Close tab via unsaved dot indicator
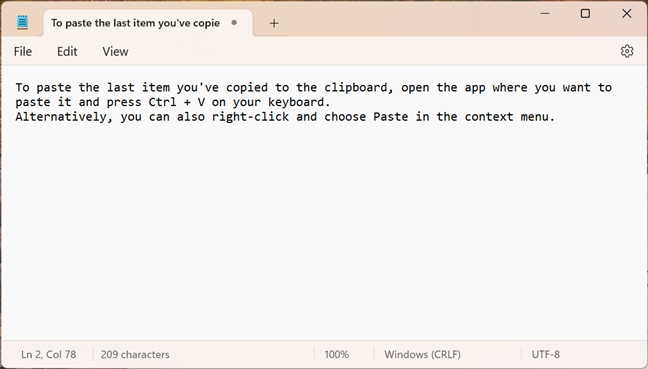 coord(234,22)
